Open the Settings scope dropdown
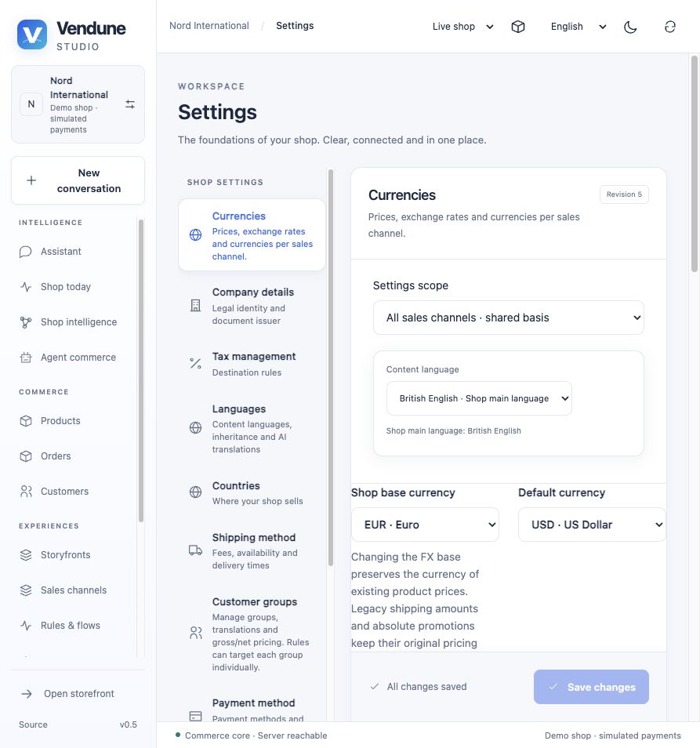Screen dimensions: 700x748 [x=508, y=318]
